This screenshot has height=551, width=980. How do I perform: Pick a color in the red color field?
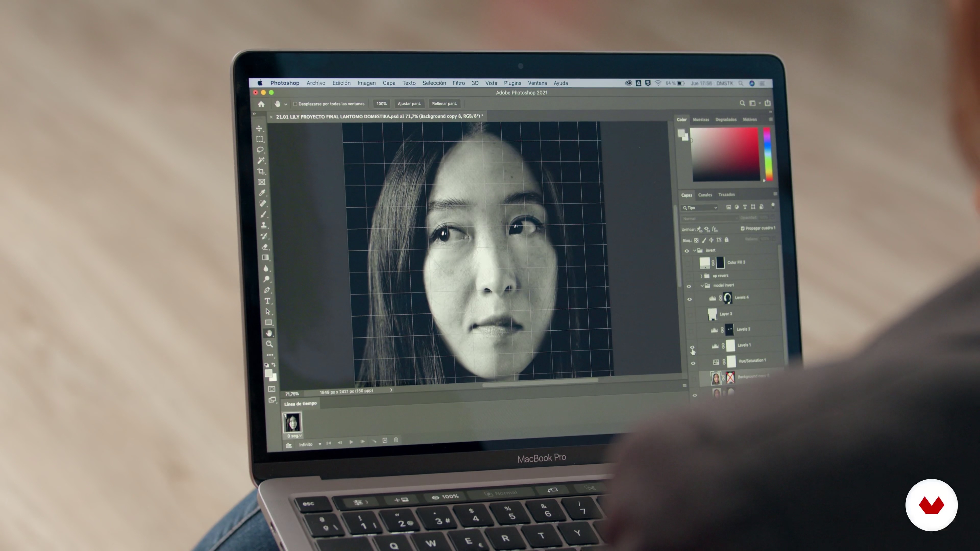tap(726, 154)
